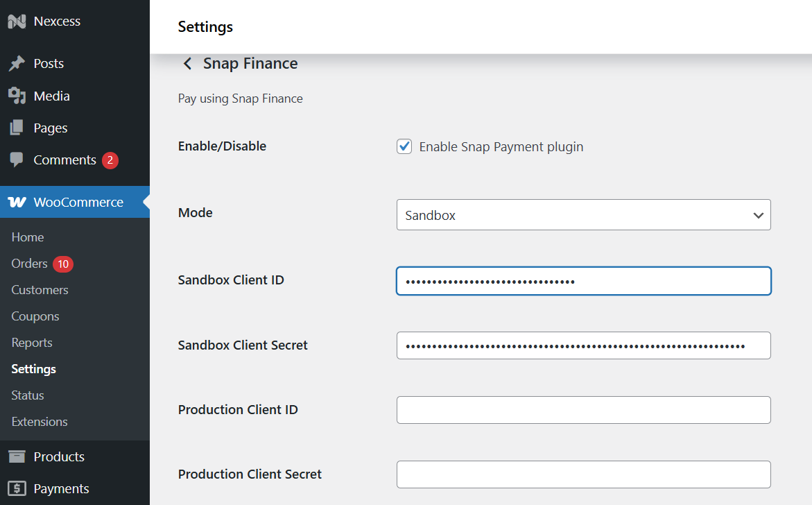Open the Mode dropdown set to Sandbox
Screen dimensions: 812x505
(x=584, y=215)
